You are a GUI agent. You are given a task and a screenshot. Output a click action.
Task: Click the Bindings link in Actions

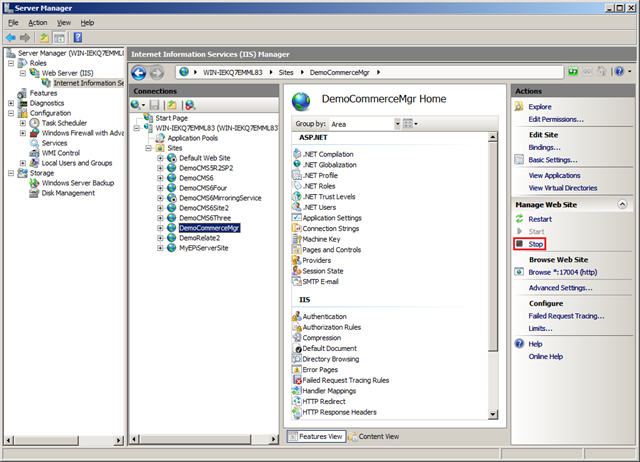(x=544, y=147)
